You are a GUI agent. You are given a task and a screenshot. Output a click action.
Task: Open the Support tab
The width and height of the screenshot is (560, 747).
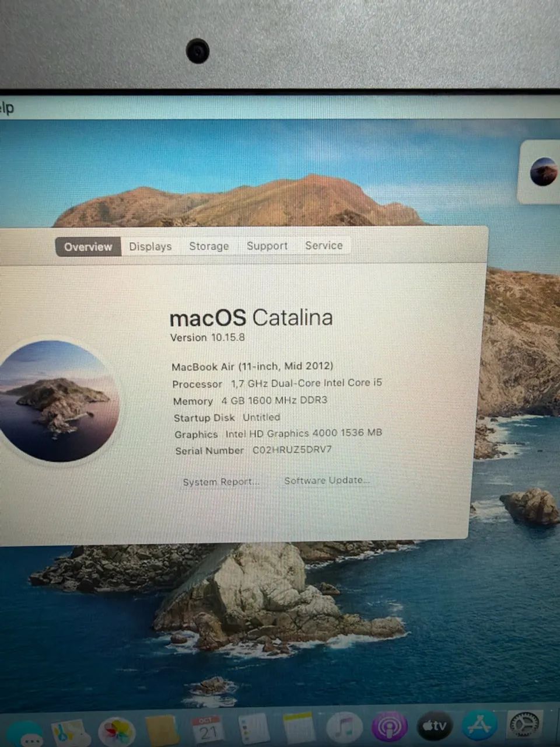coord(267,246)
